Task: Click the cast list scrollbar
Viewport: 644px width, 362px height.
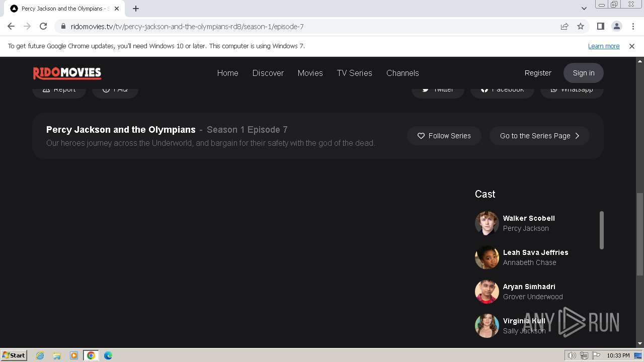Action: 601,230
